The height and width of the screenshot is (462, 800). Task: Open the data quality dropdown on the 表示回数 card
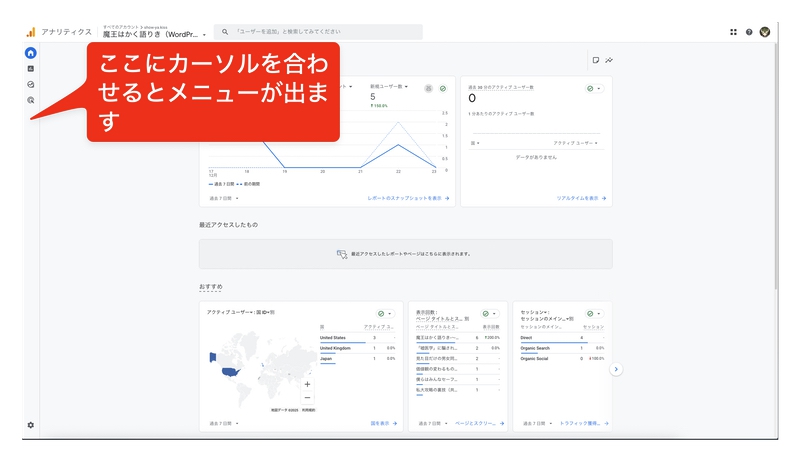click(x=490, y=314)
